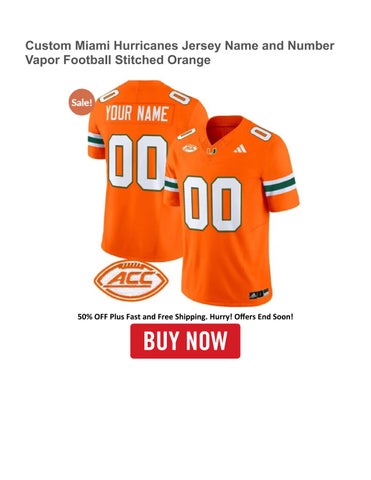
Task: Click the green-white sleeve stripe on front jersey
Action: pos(279,185)
